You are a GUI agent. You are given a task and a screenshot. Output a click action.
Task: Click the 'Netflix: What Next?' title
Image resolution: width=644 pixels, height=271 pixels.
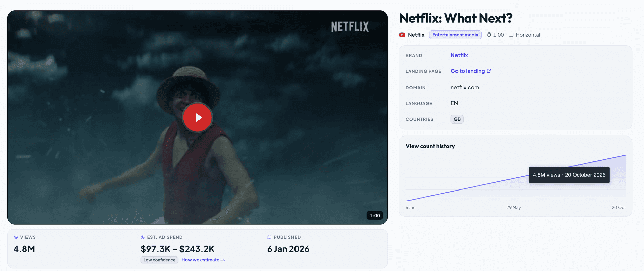click(x=455, y=18)
